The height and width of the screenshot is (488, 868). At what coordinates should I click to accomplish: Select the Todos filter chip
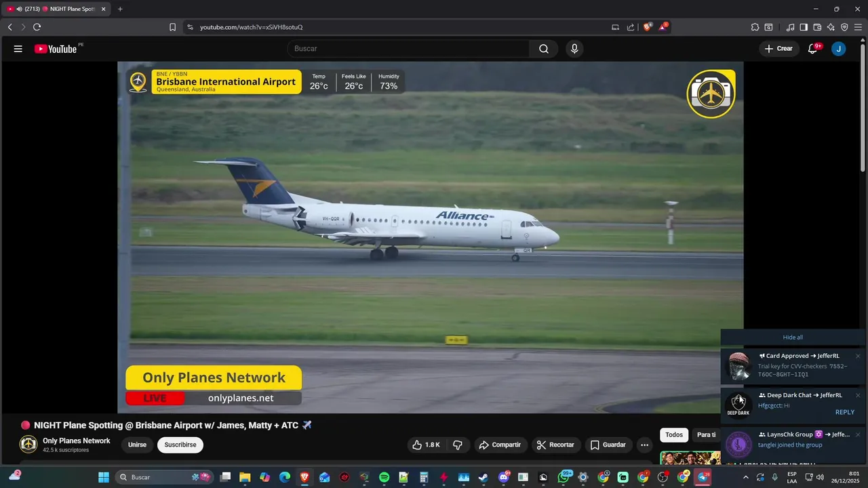[674, 434]
